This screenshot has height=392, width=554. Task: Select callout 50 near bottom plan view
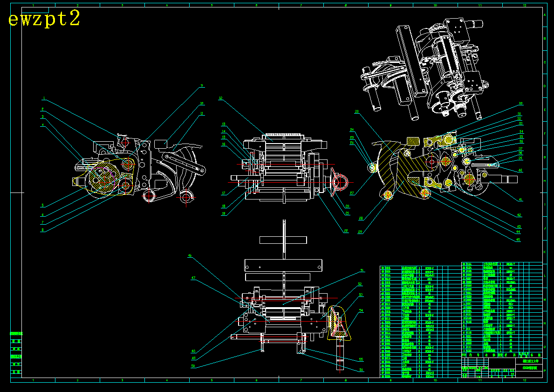point(193,366)
